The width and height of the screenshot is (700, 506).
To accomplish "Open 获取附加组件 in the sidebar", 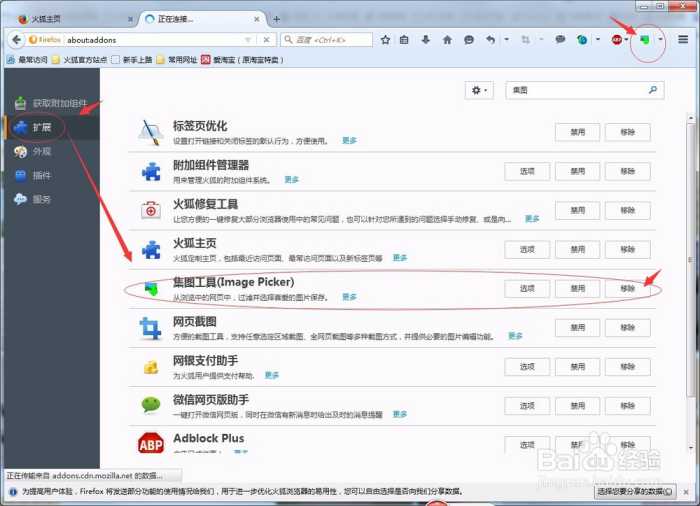I will [50, 103].
